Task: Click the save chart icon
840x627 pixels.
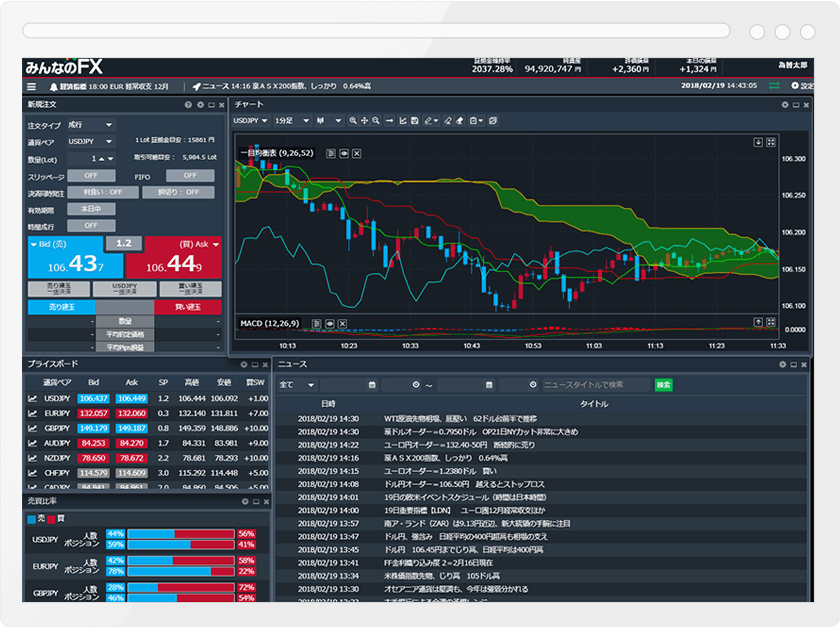Action: point(417,122)
